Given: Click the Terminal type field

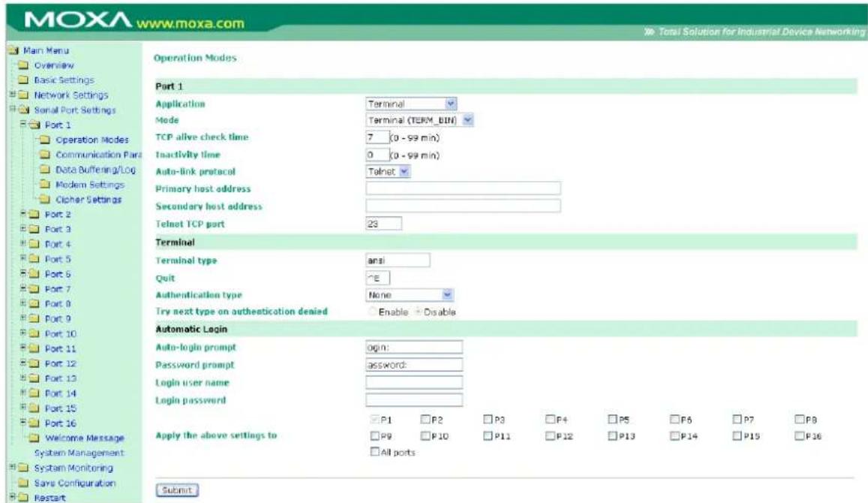Looking at the screenshot, I should (398, 261).
